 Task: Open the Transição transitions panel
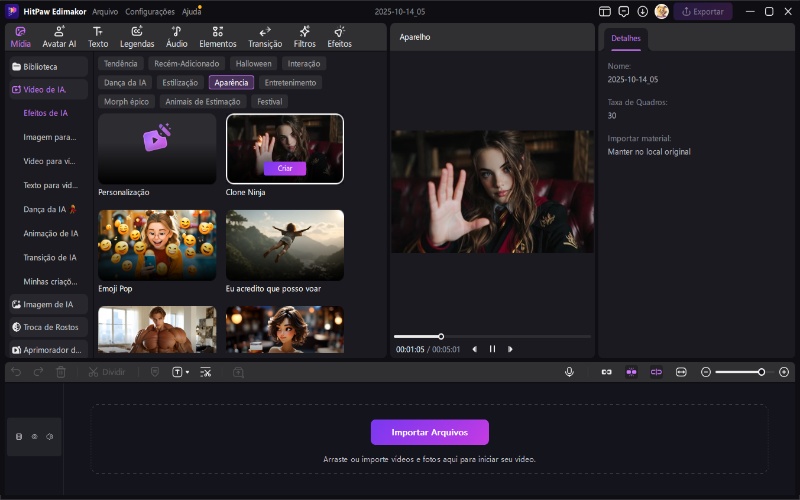coord(264,37)
